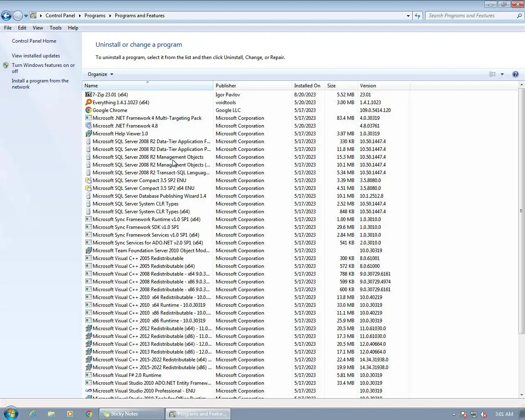
Task: Click the Microsoft .NET Framework 4.8 icon
Action: [88, 126]
